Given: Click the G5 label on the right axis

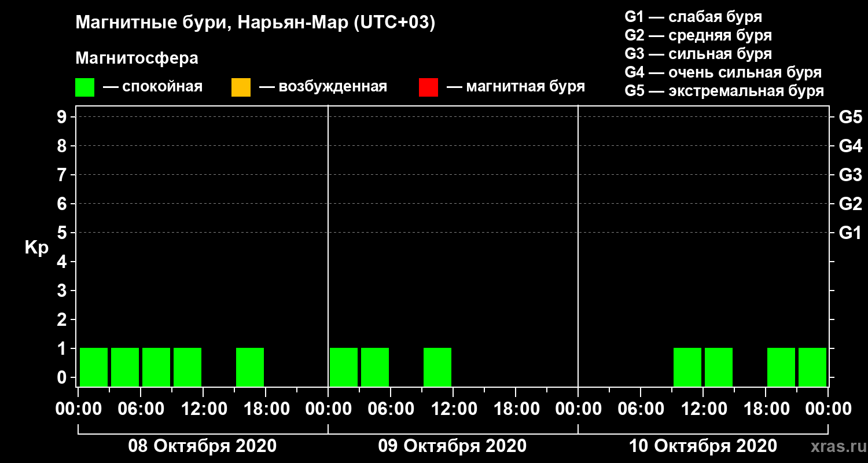Looking at the screenshot, I should point(851,117).
